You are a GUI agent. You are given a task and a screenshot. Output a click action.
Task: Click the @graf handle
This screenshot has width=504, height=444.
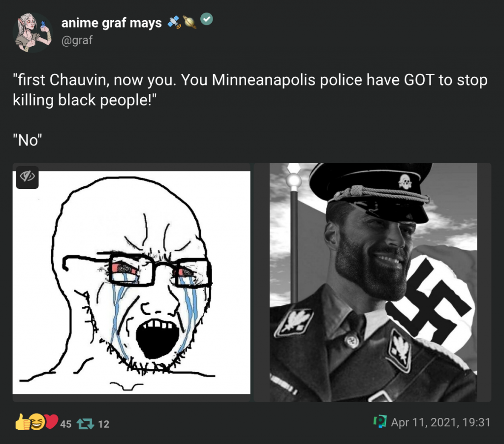[77, 40]
